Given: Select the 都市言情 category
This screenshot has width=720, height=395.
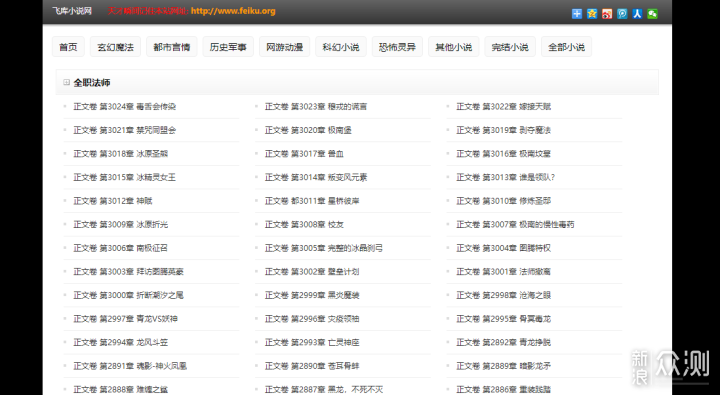Looking at the screenshot, I should point(172,47).
